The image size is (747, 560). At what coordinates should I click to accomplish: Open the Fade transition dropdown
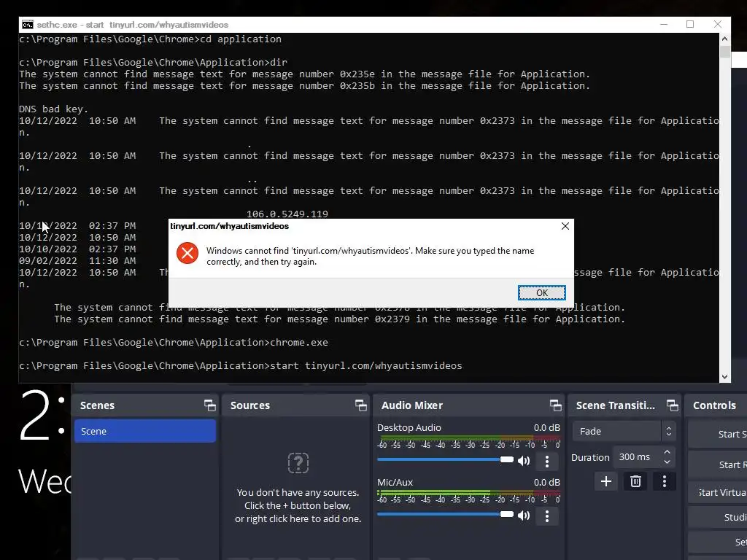click(x=624, y=431)
